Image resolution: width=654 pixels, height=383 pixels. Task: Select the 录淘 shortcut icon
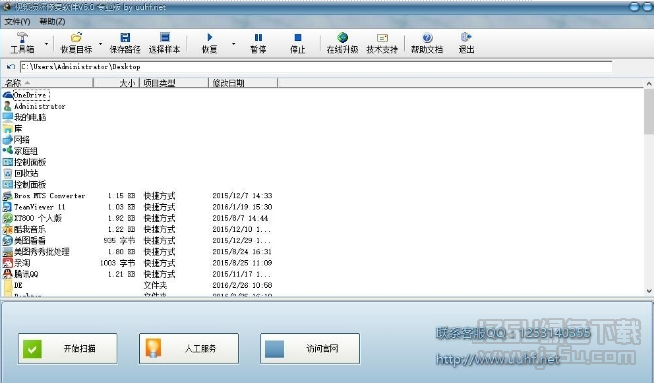8,263
